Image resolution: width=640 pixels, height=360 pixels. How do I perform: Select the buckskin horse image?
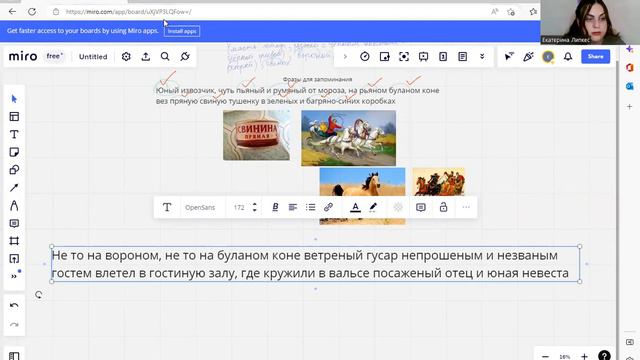[362, 182]
